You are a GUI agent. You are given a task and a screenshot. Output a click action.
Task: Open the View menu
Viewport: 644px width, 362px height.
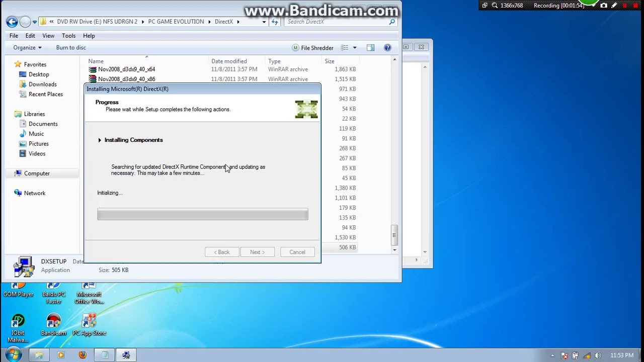point(48,36)
